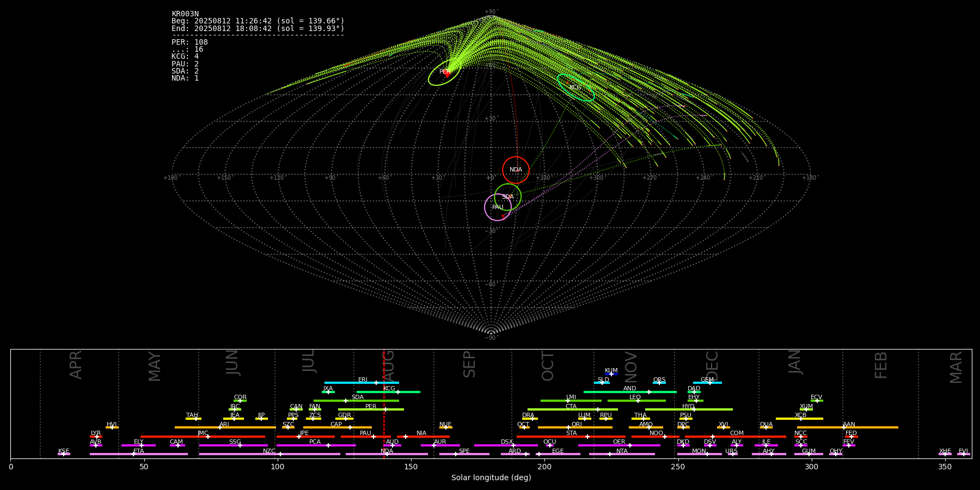Viewport: 980px width, 490px height.
Task: Click the KSE shower marker
Action: pyautogui.click(x=64, y=454)
